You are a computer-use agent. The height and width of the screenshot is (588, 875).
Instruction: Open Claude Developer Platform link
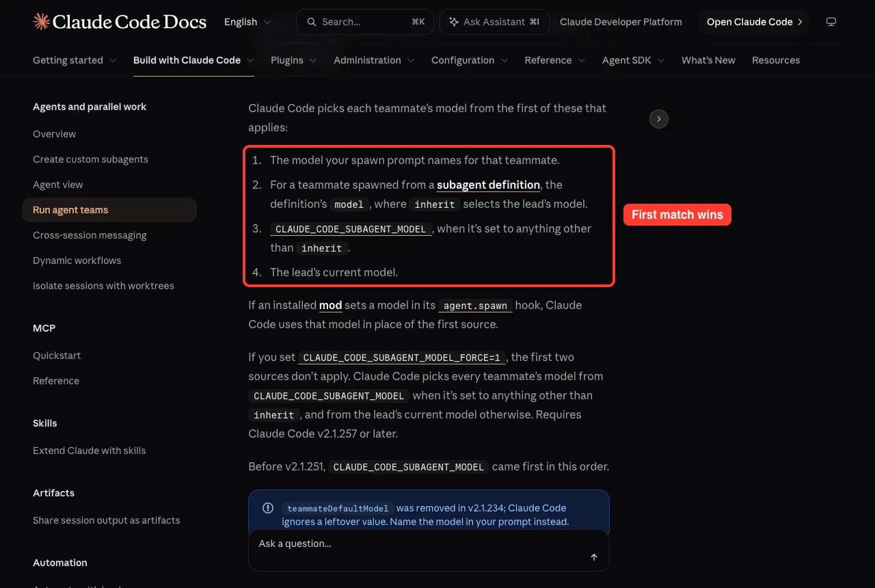point(621,22)
